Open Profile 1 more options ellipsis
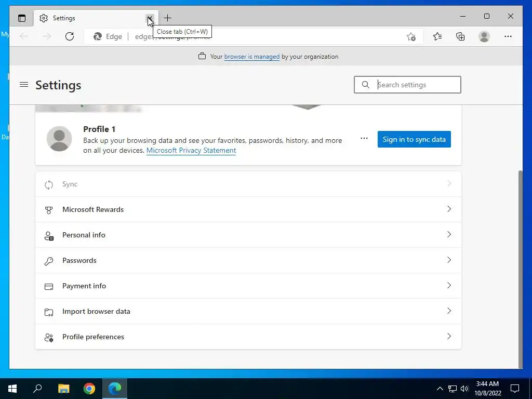Screen dimensions: 532x399 364,138
